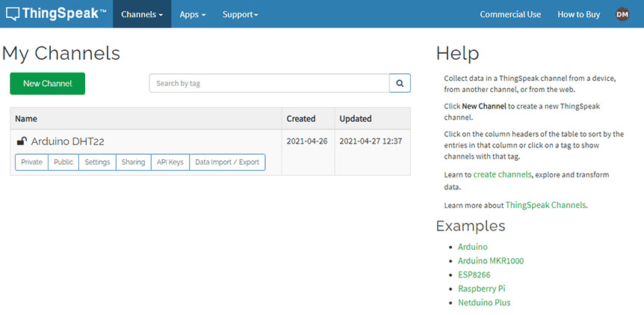Focus the Search by tag field
Screen dimensions: 644x315
click(269, 83)
